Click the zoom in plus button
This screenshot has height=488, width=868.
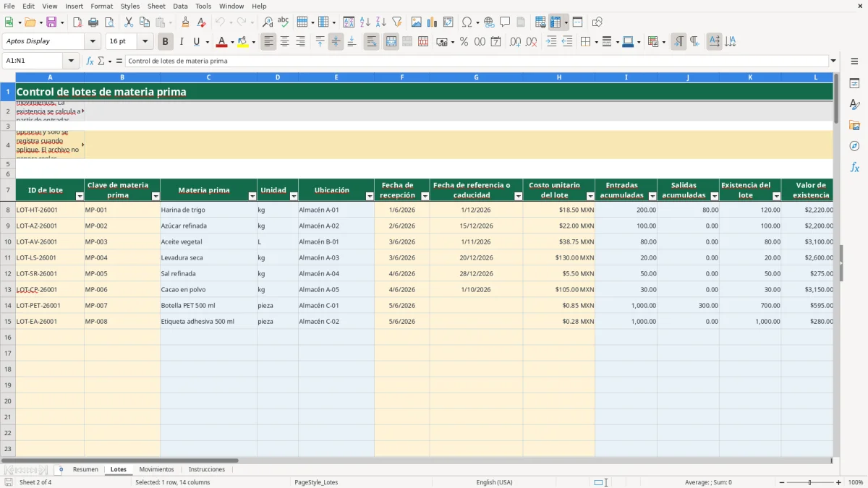click(839, 482)
